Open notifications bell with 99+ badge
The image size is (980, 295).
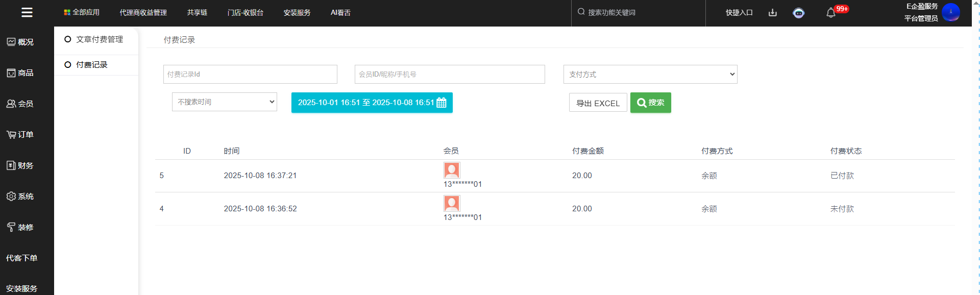pyautogui.click(x=831, y=13)
